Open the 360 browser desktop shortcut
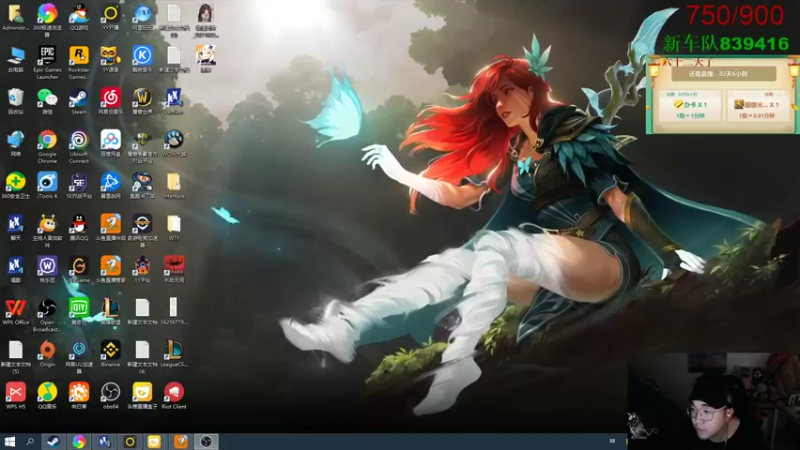Image resolution: width=800 pixels, height=450 pixels. (47, 13)
